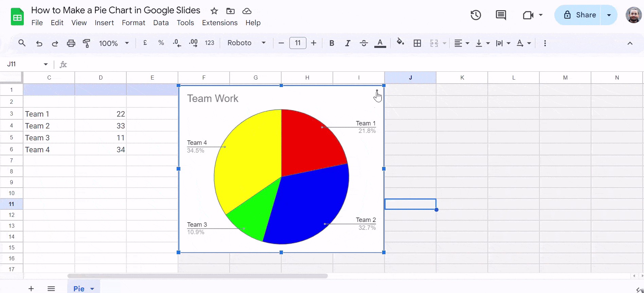Open Share options dropdown arrow

pyautogui.click(x=609, y=15)
